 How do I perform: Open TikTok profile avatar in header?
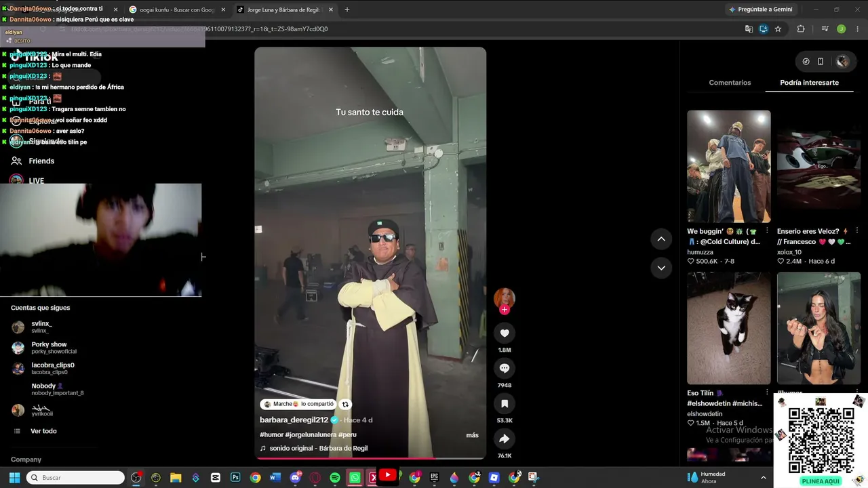coord(843,61)
